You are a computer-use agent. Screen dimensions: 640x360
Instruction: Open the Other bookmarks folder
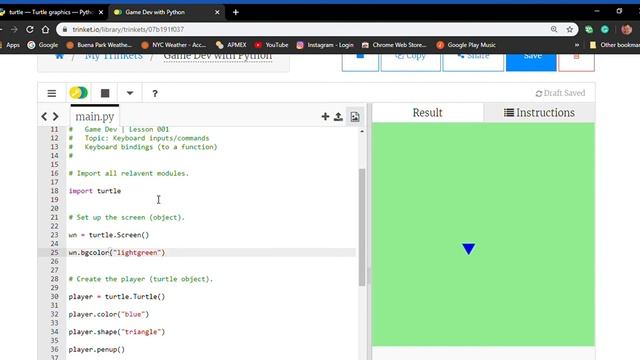pos(614,45)
